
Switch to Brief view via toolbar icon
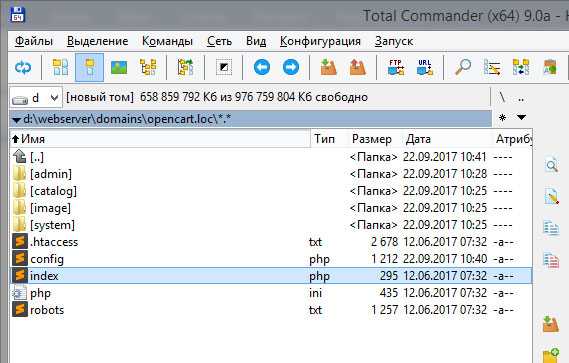tap(60, 68)
